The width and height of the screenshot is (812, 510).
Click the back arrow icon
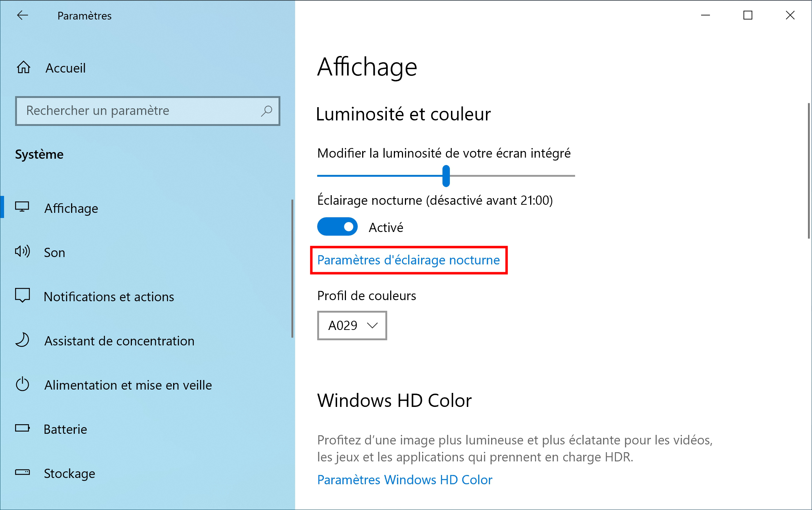point(23,15)
